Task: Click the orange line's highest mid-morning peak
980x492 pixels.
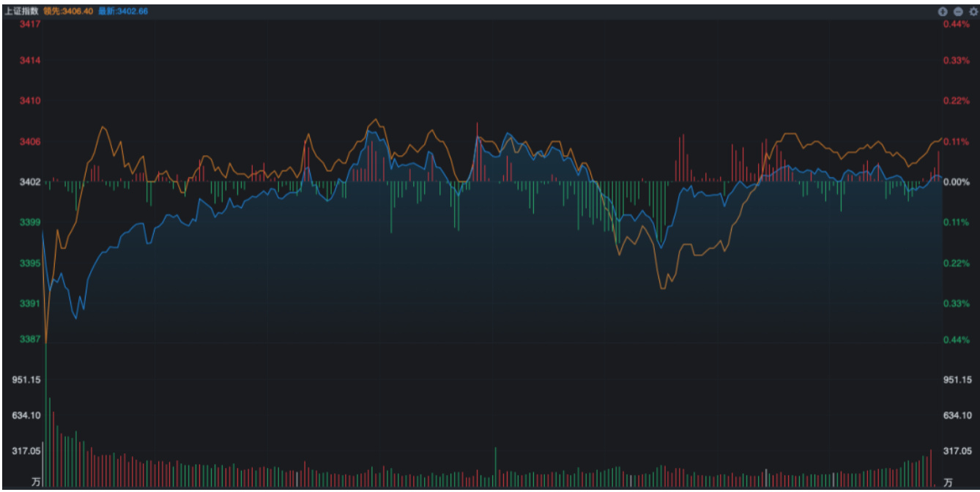Action: click(x=376, y=119)
